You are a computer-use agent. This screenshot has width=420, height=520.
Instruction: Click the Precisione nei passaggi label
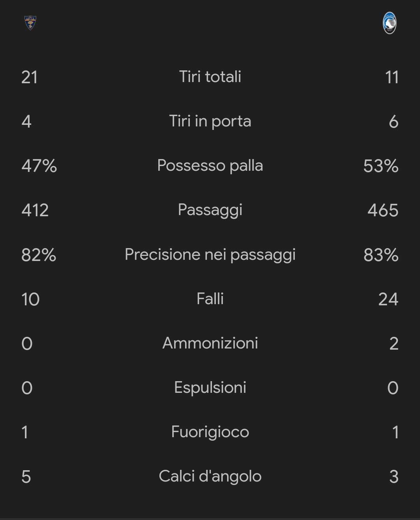tap(210, 254)
